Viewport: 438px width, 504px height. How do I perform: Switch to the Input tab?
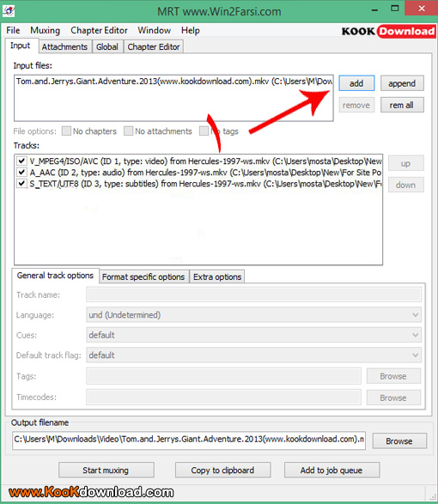point(21,46)
